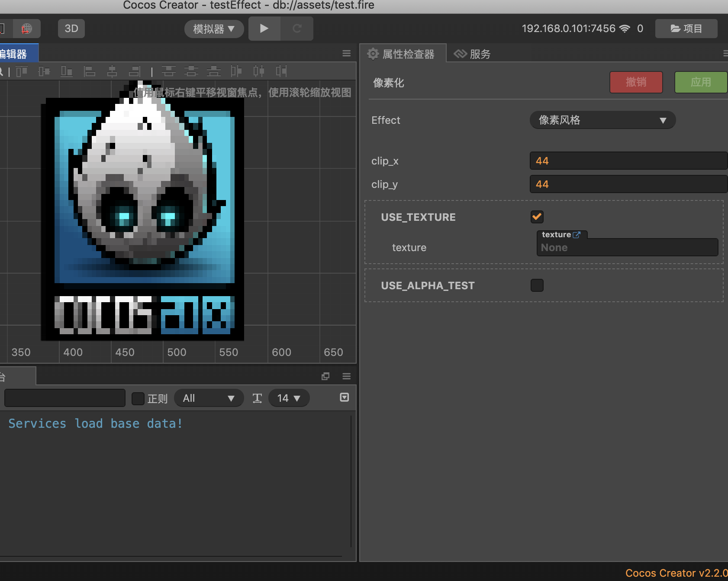Edit the clip_x value field
The image size is (728, 581).
628,161
